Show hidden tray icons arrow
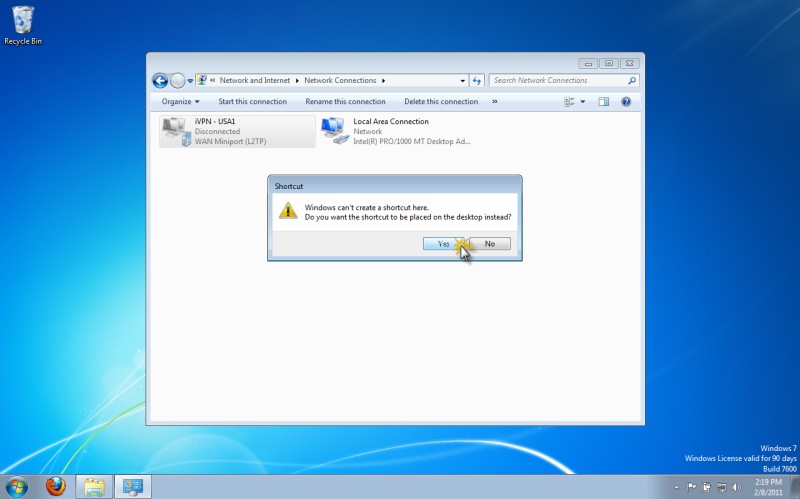 (x=677, y=487)
